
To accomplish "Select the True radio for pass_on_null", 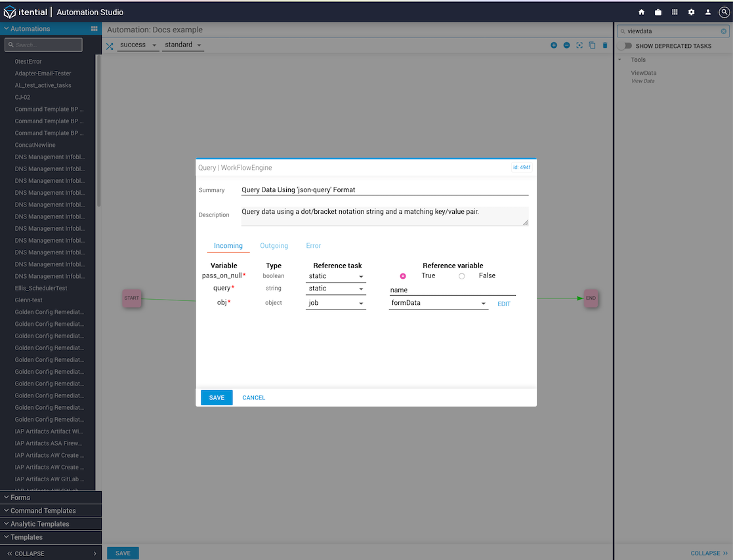I will pos(403,276).
